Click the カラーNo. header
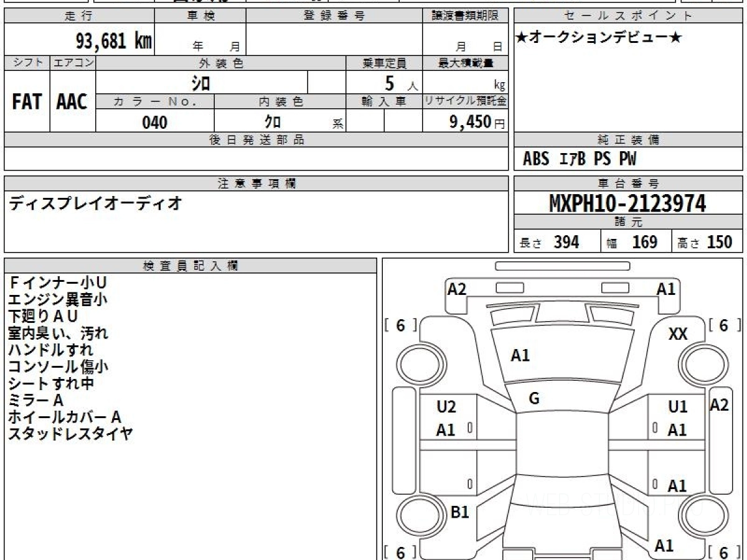Image resolution: width=747 pixels, height=560 pixels. (x=155, y=102)
